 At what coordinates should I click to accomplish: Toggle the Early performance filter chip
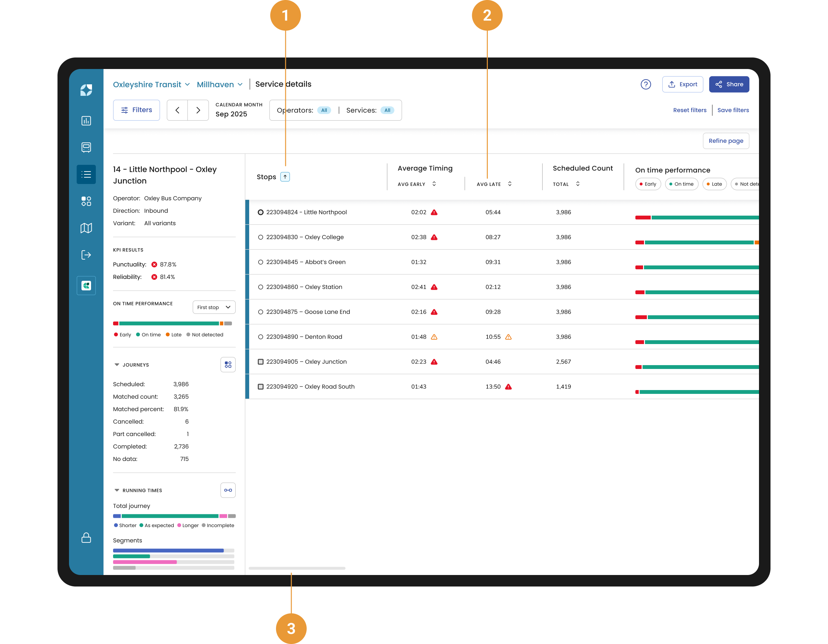tap(648, 184)
